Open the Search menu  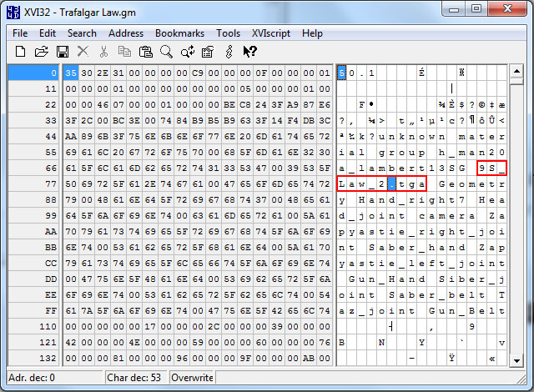point(82,33)
